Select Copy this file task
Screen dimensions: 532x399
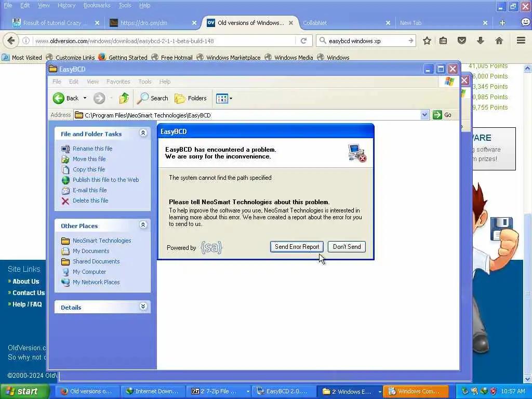[x=89, y=169]
